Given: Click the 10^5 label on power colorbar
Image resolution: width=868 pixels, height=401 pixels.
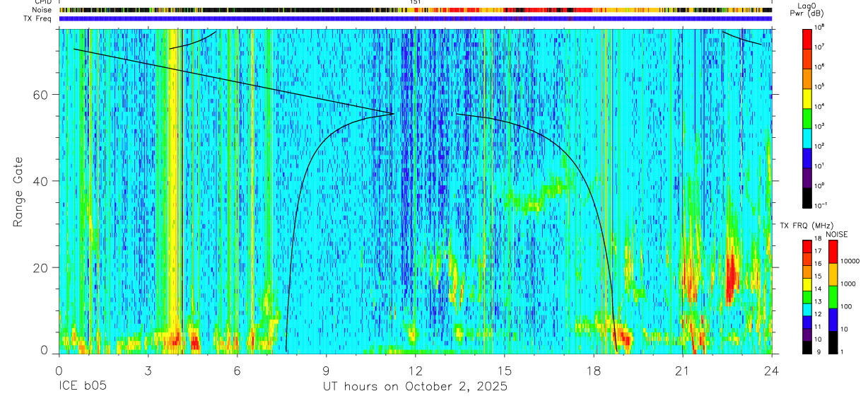Looking at the screenshot, I should pyautogui.click(x=819, y=86).
